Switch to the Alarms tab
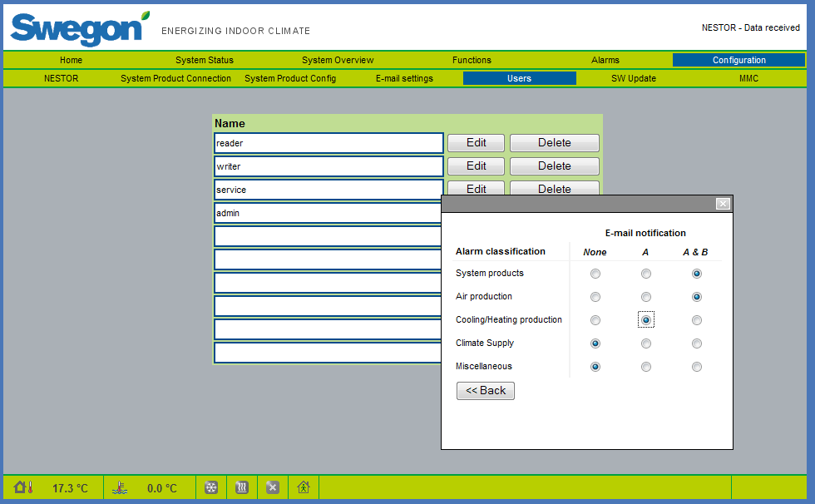The height and width of the screenshot is (504, 815). pyautogui.click(x=605, y=60)
